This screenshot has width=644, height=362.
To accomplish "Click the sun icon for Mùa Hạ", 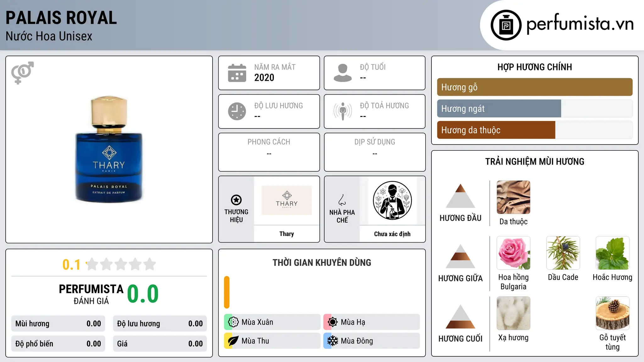I will click(332, 322).
